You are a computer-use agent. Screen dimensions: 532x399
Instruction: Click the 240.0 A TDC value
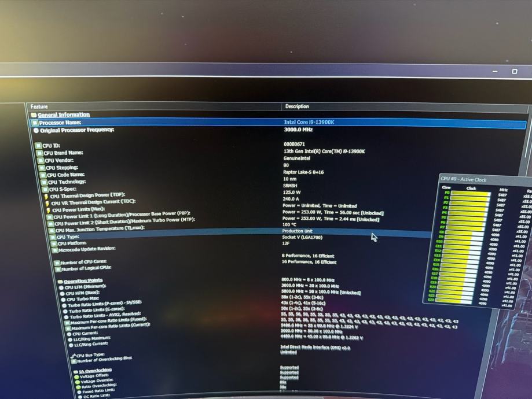coord(291,199)
